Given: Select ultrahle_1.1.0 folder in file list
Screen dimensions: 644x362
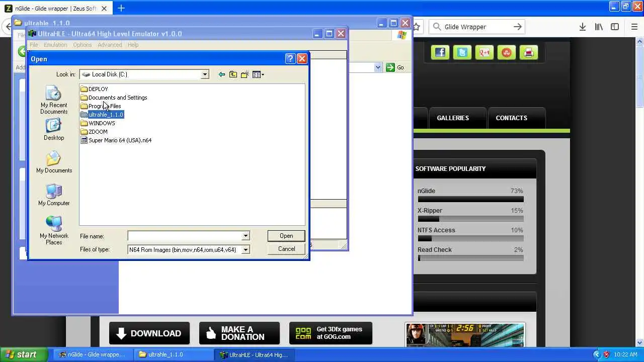Looking at the screenshot, I should click(102, 115).
